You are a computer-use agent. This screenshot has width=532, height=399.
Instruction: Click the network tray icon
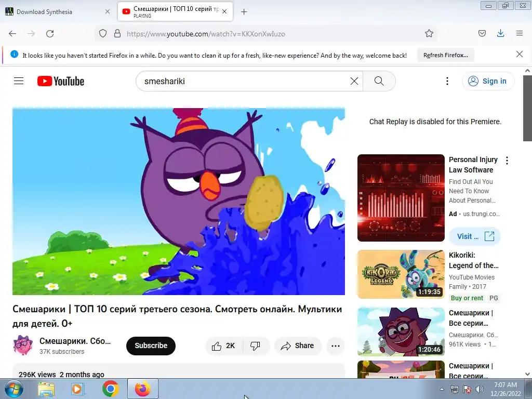(454, 389)
